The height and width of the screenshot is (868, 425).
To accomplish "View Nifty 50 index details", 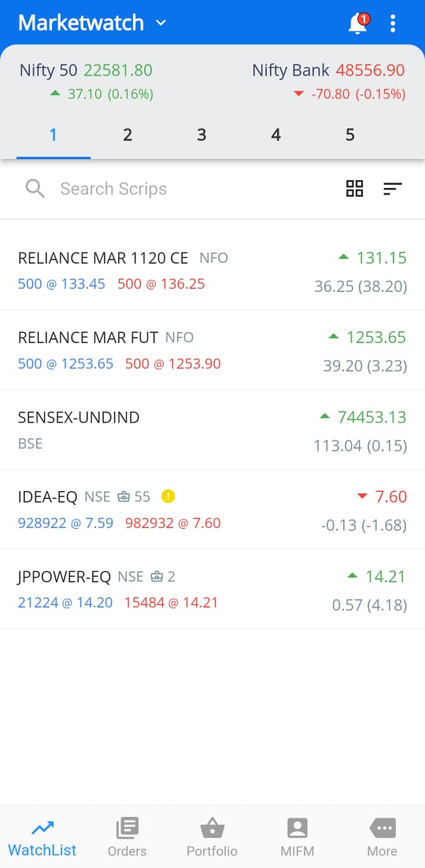I will (x=87, y=82).
